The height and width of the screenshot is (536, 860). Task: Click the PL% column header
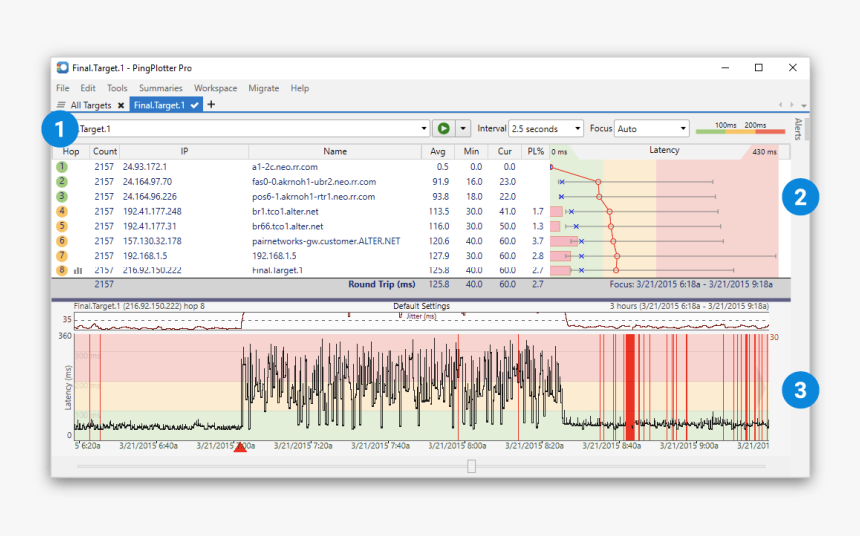click(x=535, y=151)
